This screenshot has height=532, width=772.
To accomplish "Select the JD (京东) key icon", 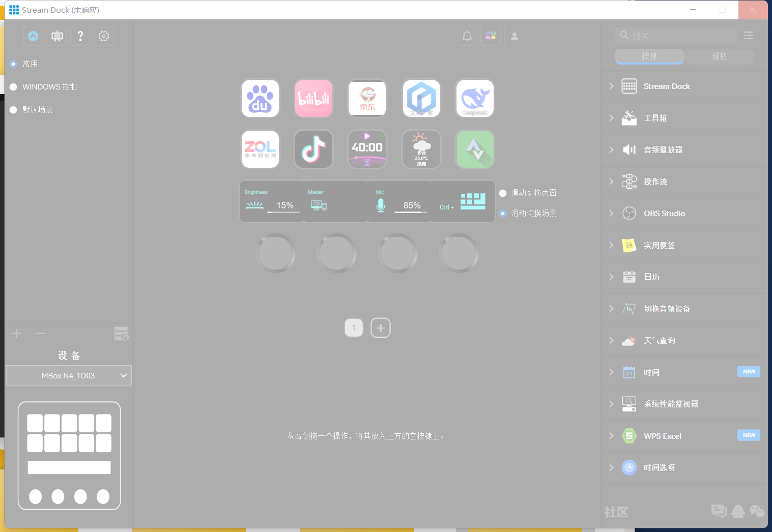I will click(x=367, y=98).
